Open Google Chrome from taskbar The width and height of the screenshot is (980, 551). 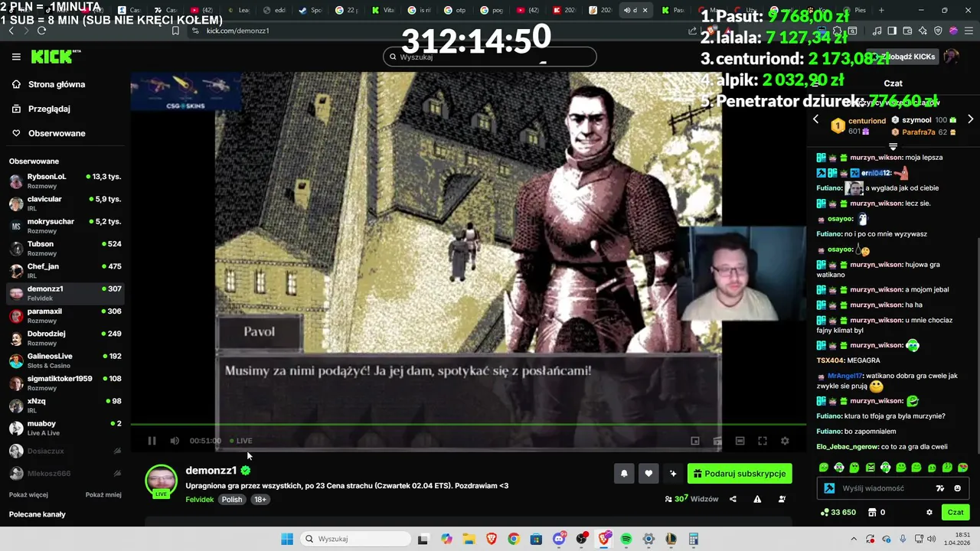514,539
